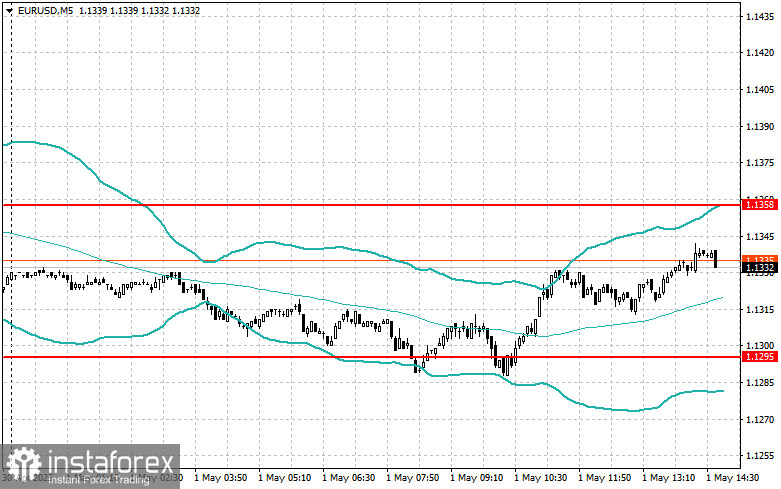Click the 1.1405 price axis label
This screenshot has width=781, height=489.
tap(760, 90)
